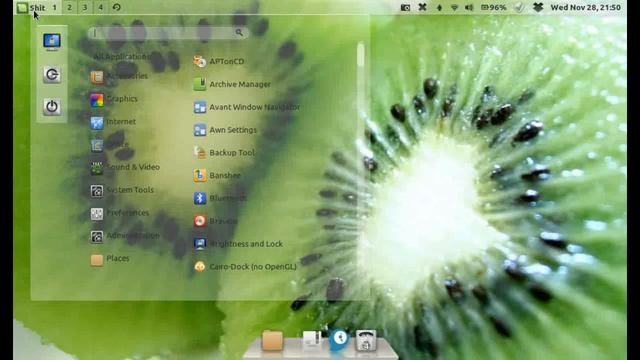This screenshot has width=640, height=360.
Task: Launch Cairo-Dock (no OpenGL)
Action: [245, 267]
